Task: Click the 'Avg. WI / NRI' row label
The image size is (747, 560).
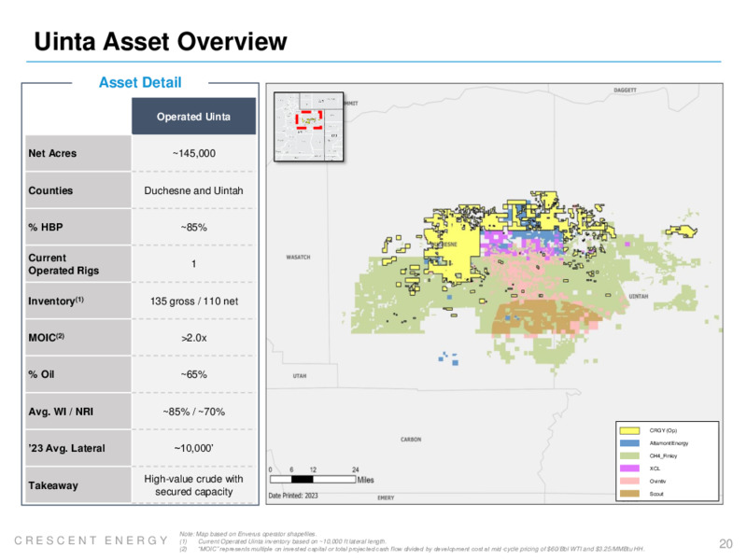Action: (x=61, y=412)
